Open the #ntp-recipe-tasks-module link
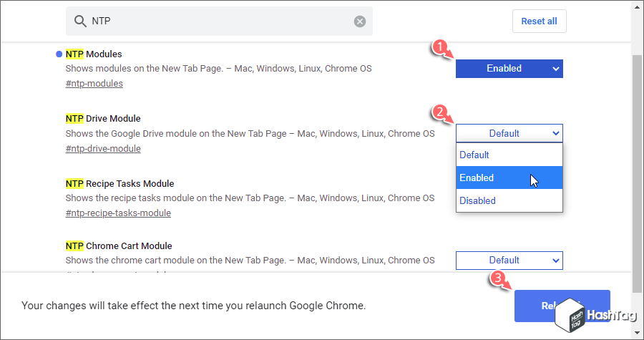The height and width of the screenshot is (340, 644). (x=118, y=213)
